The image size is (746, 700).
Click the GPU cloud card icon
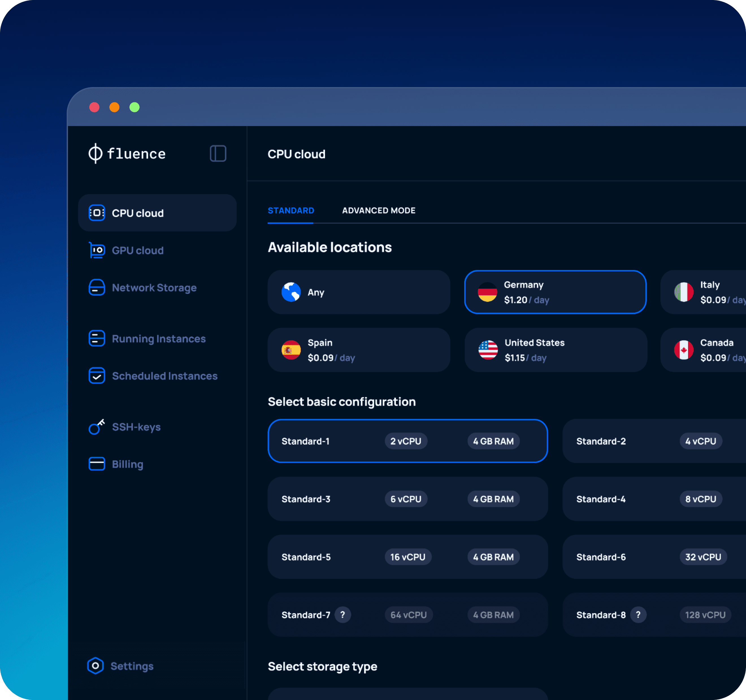[97, 250]
